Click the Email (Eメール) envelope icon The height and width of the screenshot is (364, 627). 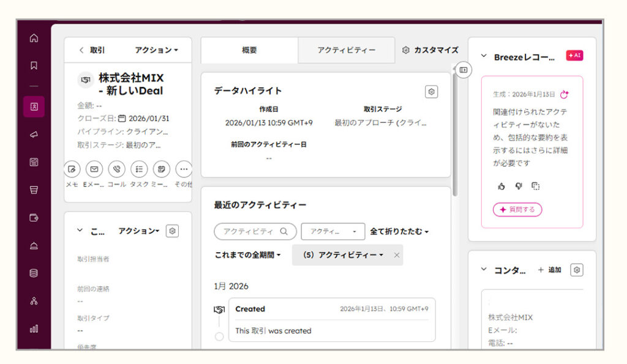[94, 169]
